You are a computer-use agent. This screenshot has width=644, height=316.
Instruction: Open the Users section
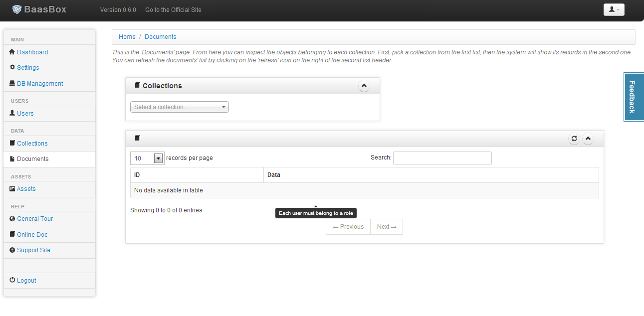point(25,113)
